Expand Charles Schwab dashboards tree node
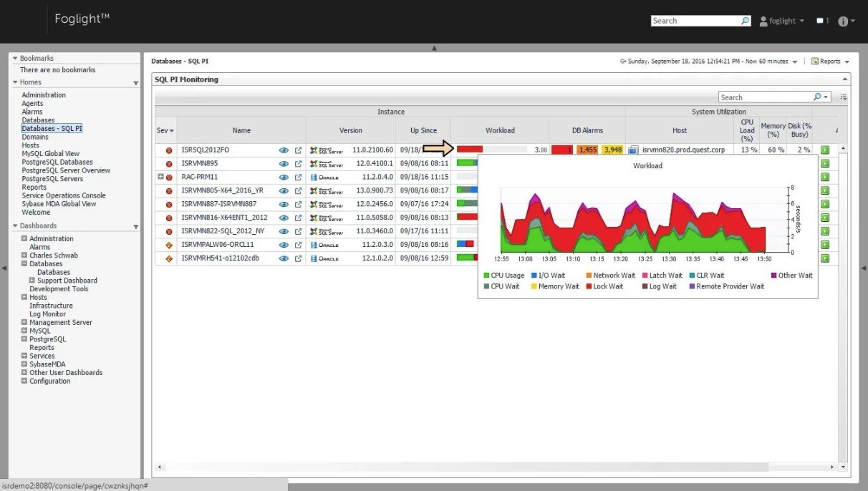This screenshot has width=868, height=491. [x=24, y=256]
